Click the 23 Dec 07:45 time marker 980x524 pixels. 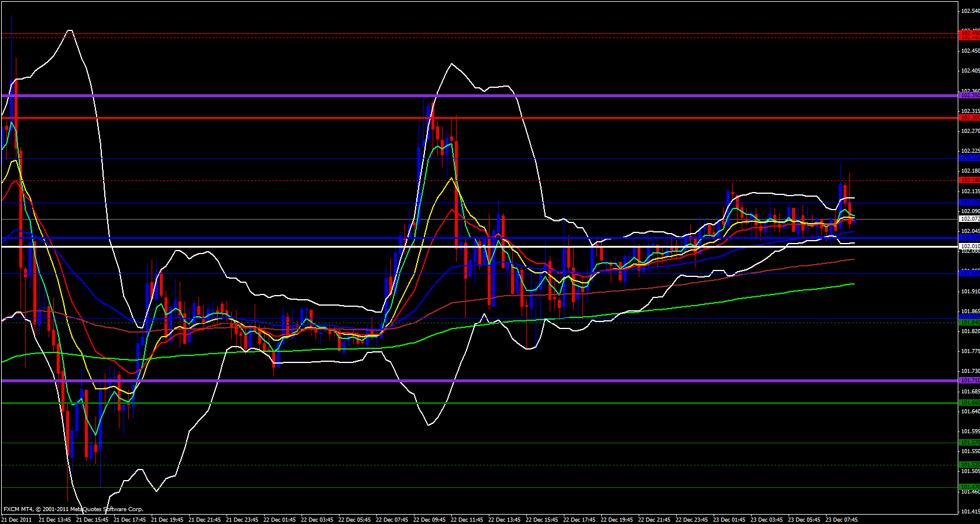click(841, 520)
